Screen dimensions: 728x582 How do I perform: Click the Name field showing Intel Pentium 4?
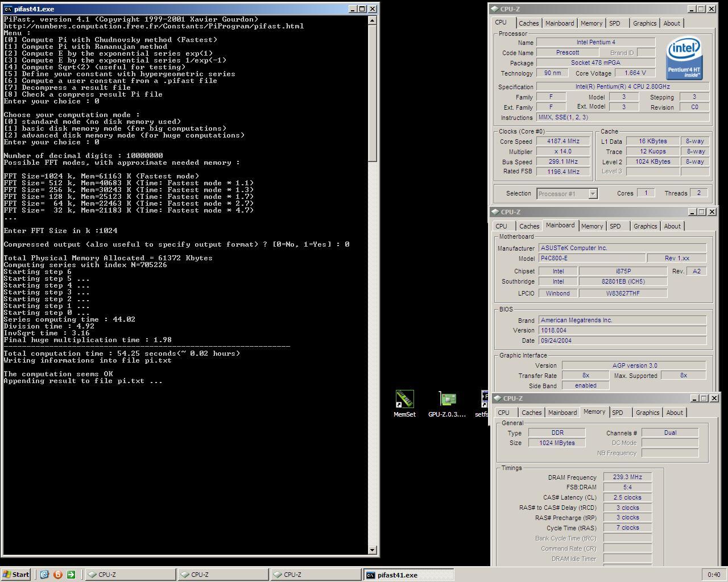pos(595,42)
